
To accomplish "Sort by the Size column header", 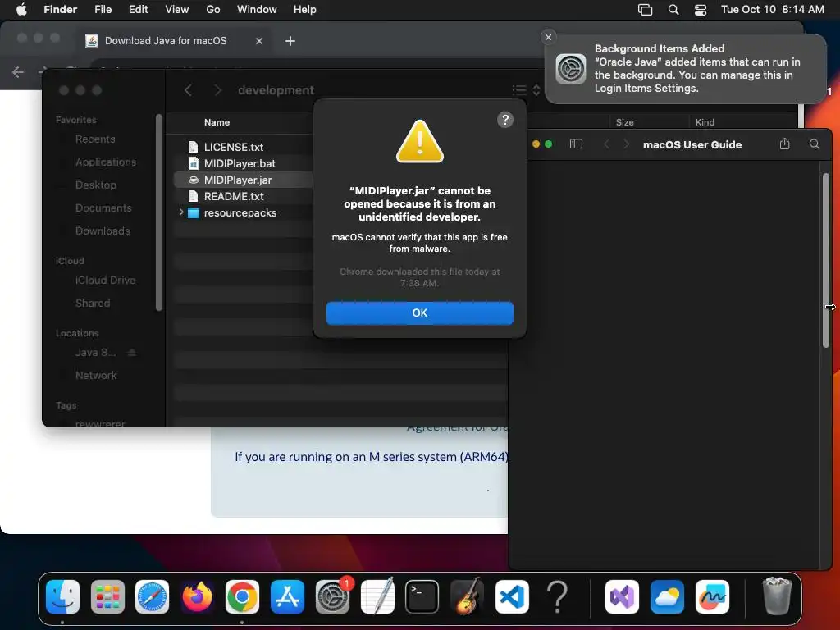I will point(624,122).
